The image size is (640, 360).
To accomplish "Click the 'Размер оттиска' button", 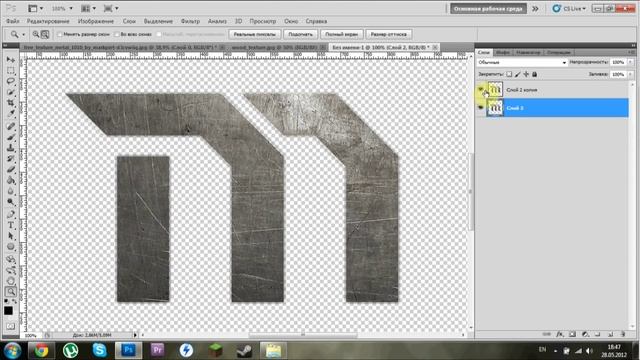I will pos(388,34).
